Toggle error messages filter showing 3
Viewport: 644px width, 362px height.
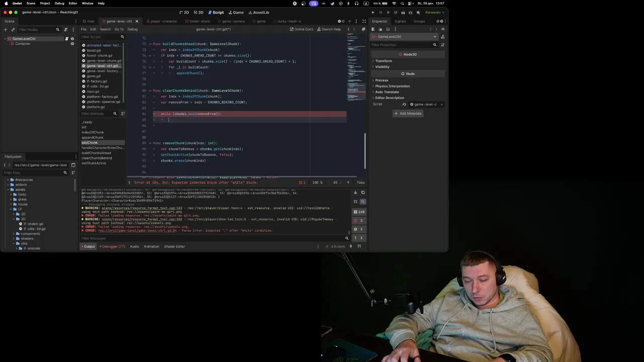click(359, 221)
